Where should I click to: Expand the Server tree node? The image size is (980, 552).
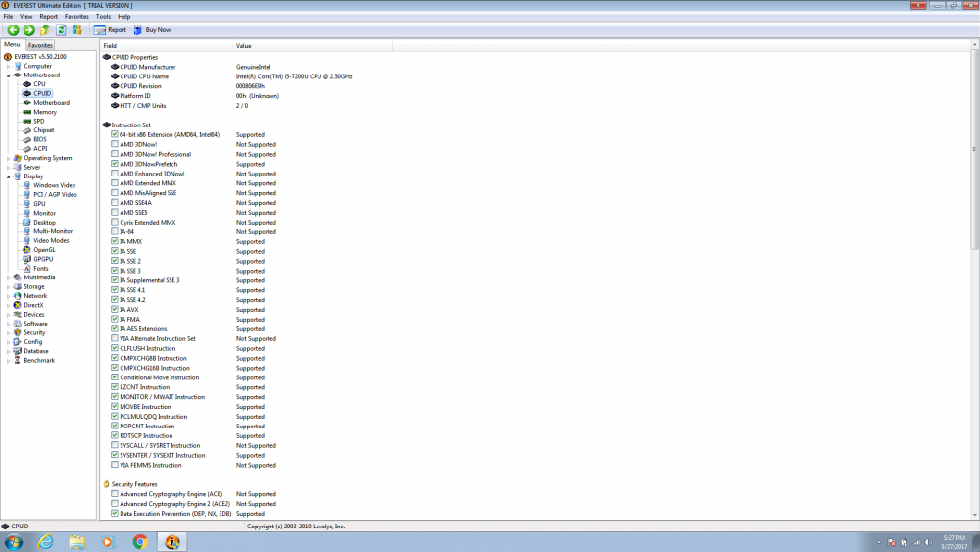pyautogui.click(x=8, y=167)
